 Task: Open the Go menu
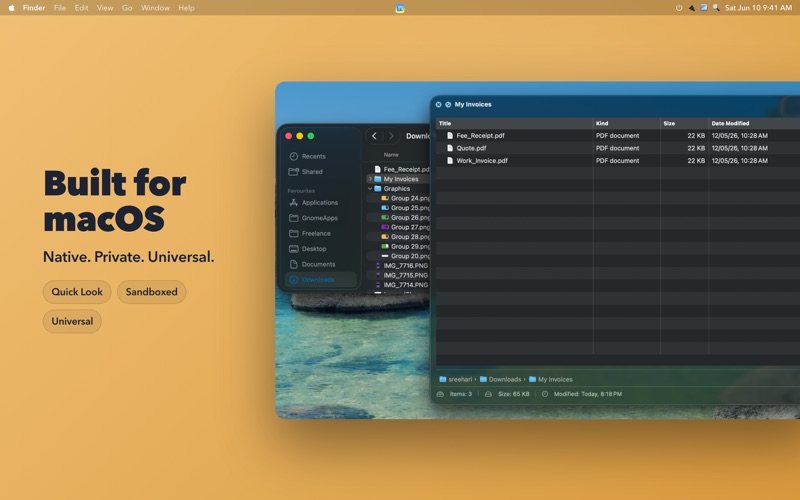(x=127, y=8)
